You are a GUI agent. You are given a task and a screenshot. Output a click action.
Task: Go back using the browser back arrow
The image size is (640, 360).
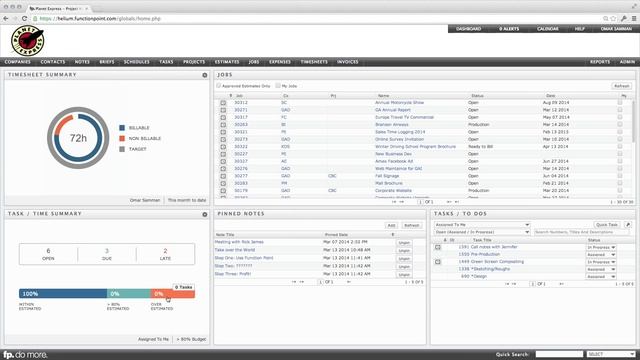tap(6, 19)
